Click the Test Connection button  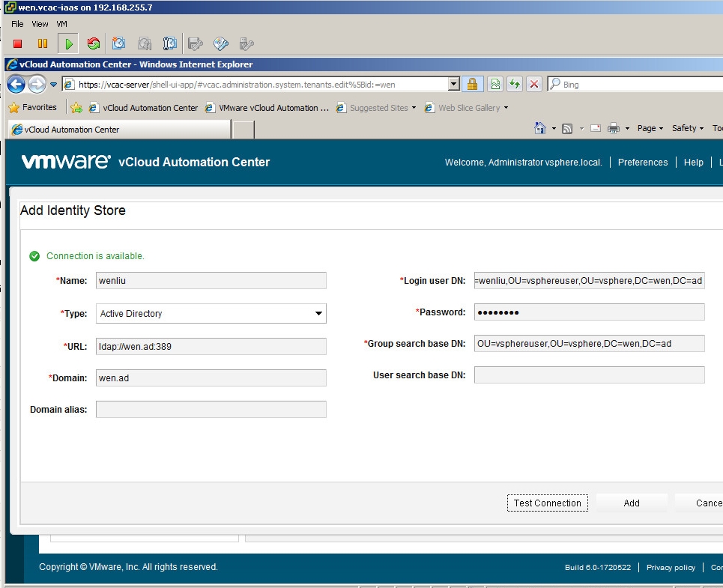(x=548, y=503)
